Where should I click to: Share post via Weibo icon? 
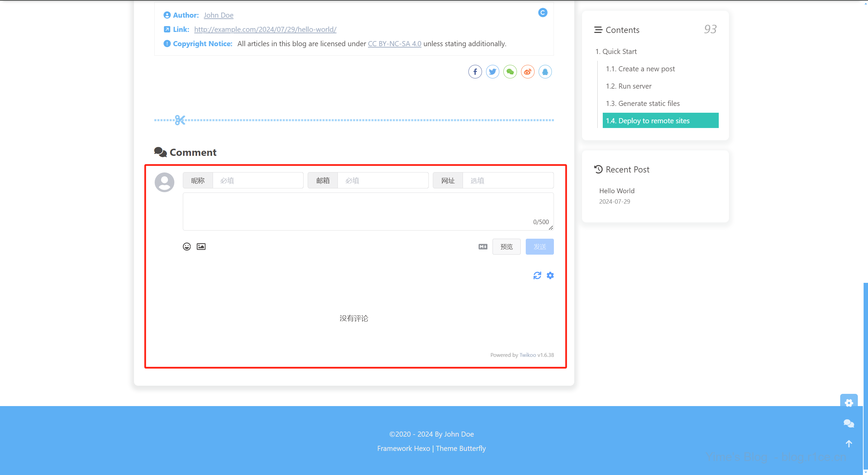527,72
